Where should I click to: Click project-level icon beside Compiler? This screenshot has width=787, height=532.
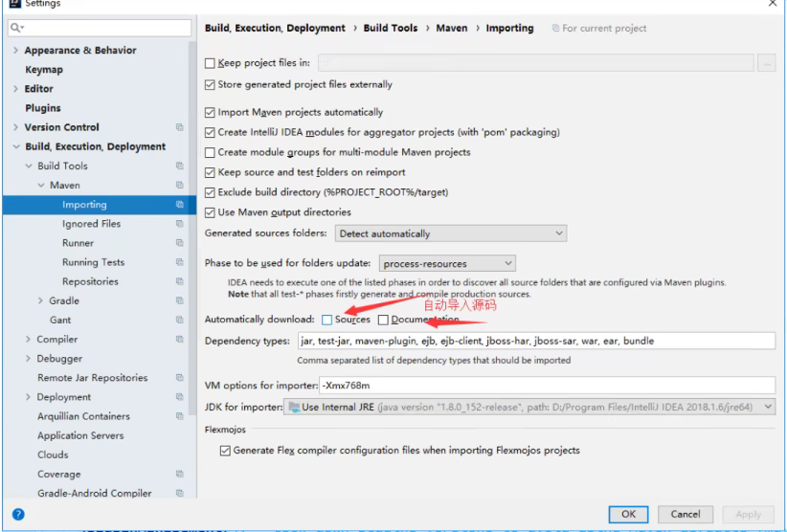180,339
